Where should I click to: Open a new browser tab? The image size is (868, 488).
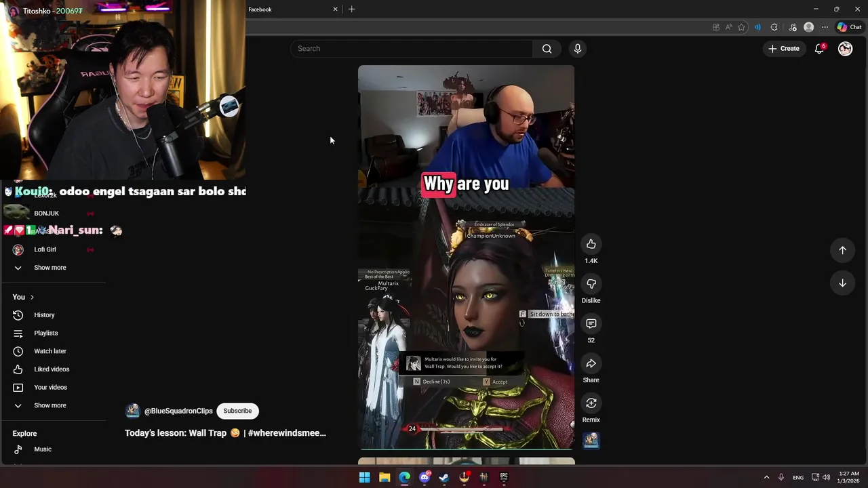tap(351, 9)
